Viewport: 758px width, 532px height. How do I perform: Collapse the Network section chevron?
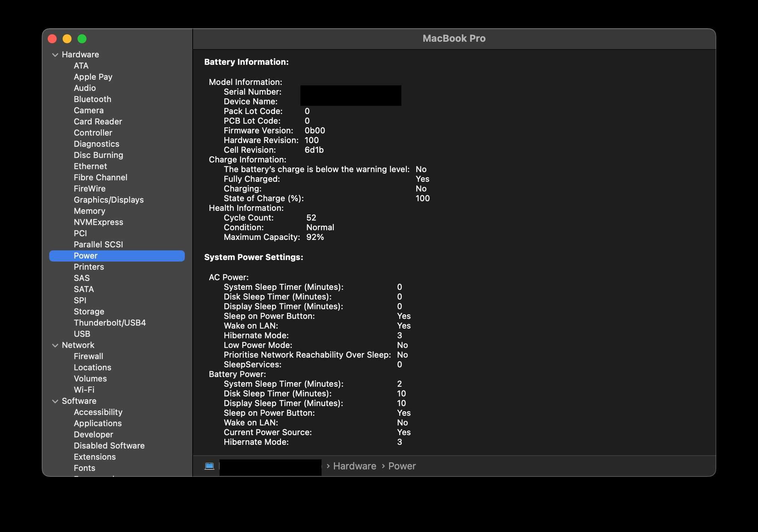click(x=55, y=345)
